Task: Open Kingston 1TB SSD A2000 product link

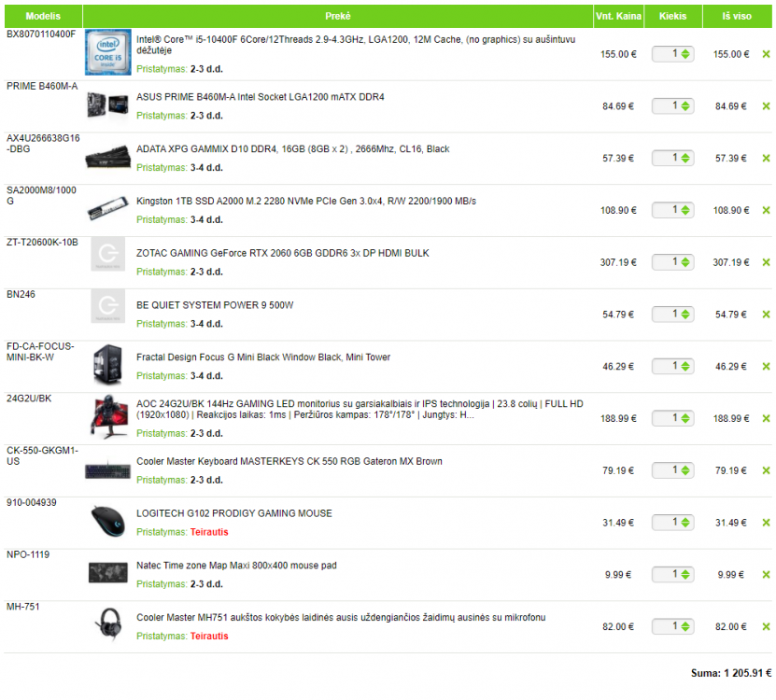Action: click(306, 202)
